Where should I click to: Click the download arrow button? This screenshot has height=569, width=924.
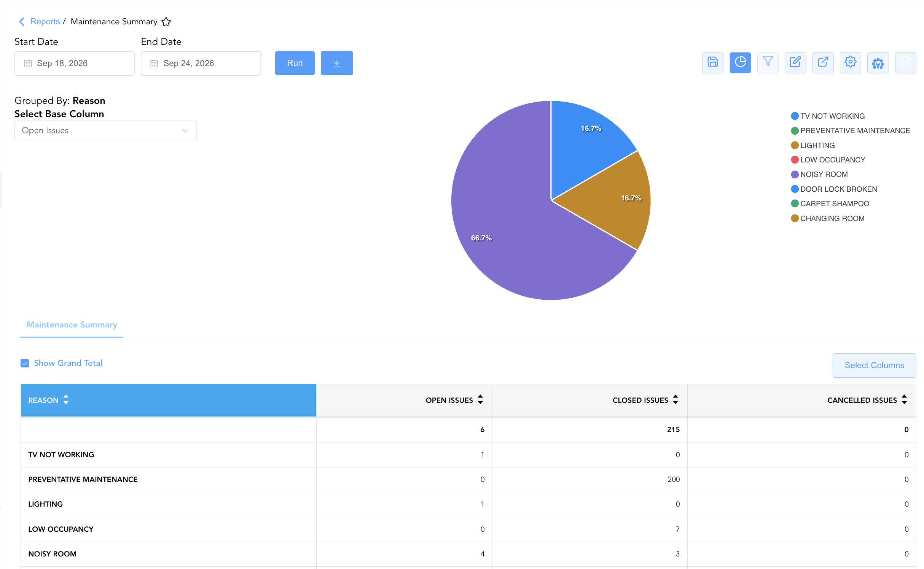(337, 63)
